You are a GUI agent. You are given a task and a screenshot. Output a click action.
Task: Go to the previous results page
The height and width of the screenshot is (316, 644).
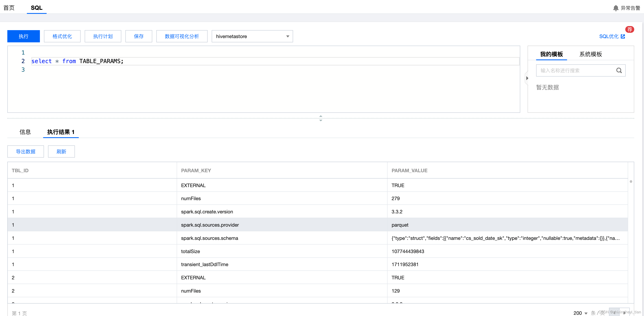(614, 313)
